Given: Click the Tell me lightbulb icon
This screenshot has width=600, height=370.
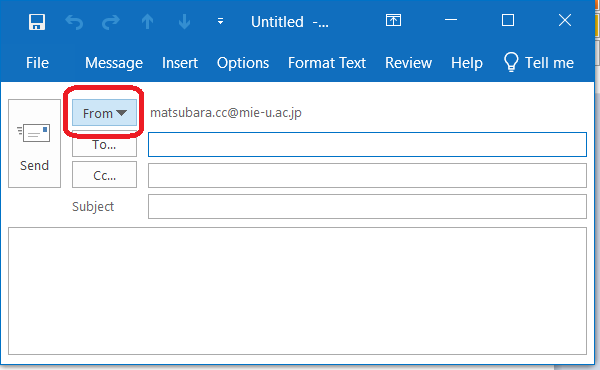Looking at the screenshot, I should [x=511, y=62].
